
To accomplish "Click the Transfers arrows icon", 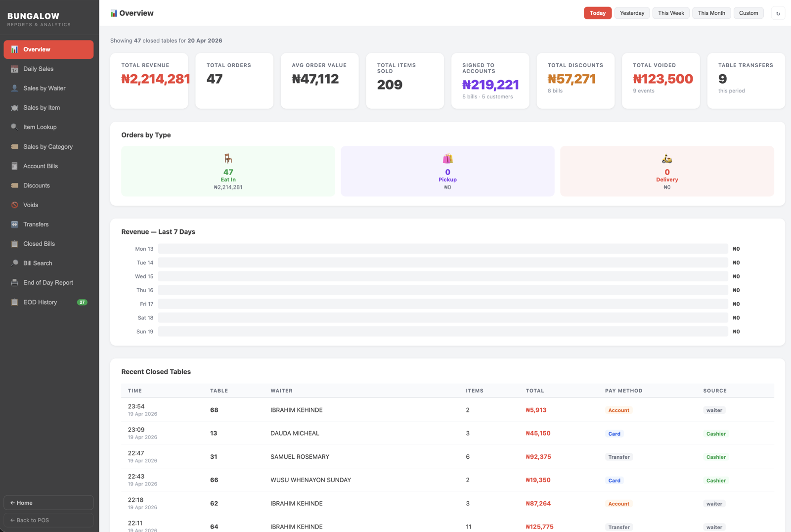I will click(14, 224).
